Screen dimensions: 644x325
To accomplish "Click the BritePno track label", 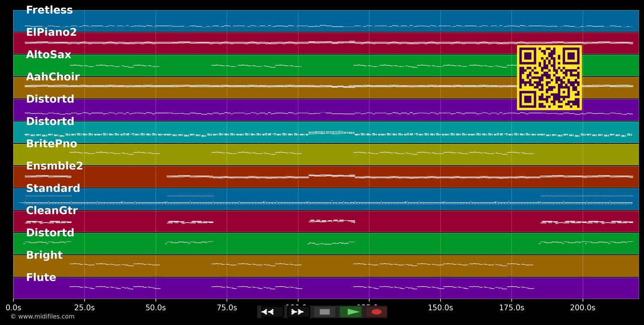I will point(52,144).
